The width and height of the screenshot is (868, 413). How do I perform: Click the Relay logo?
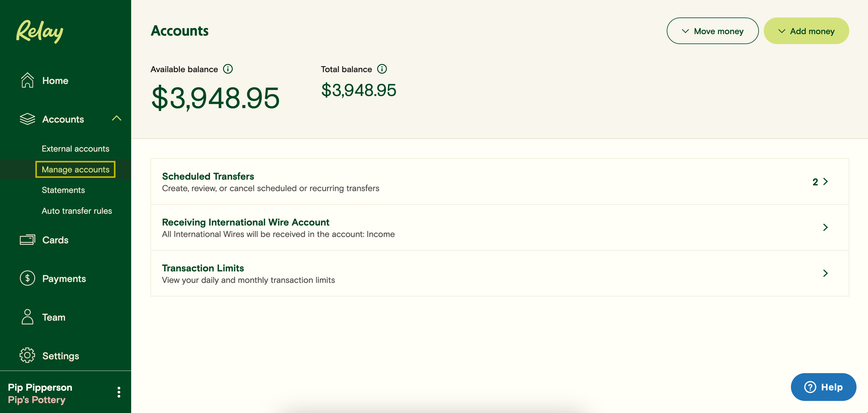pos(40,31)
